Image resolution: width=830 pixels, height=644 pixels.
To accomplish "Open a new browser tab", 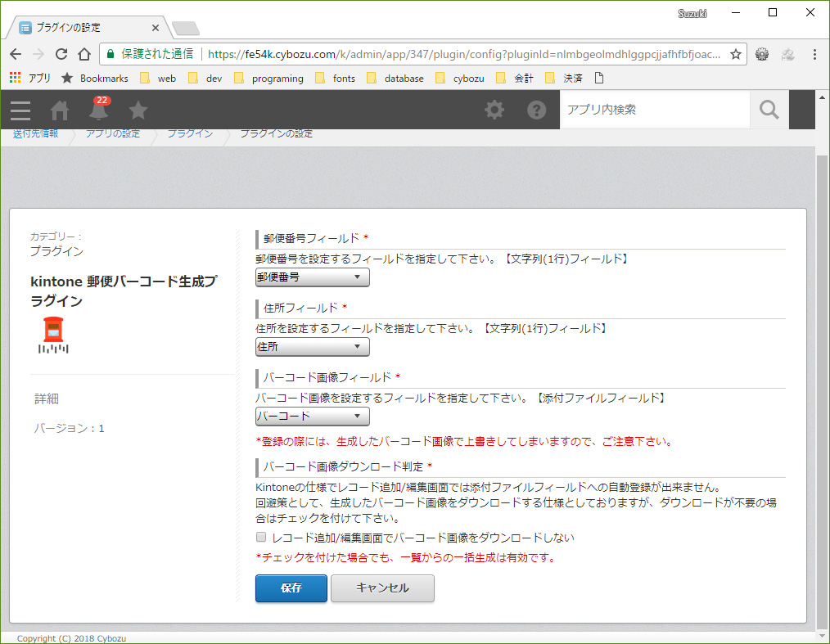I will coord(186,28).
